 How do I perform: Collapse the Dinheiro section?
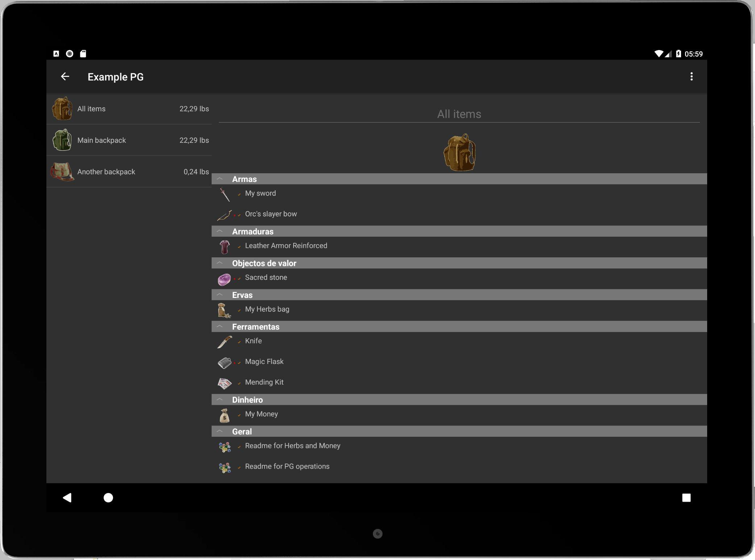tap(220, 399)
